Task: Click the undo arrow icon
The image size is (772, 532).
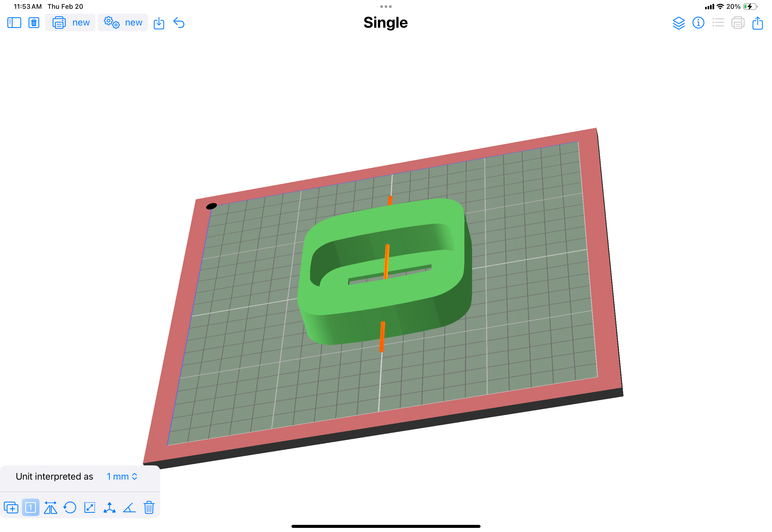Action: 179,23
